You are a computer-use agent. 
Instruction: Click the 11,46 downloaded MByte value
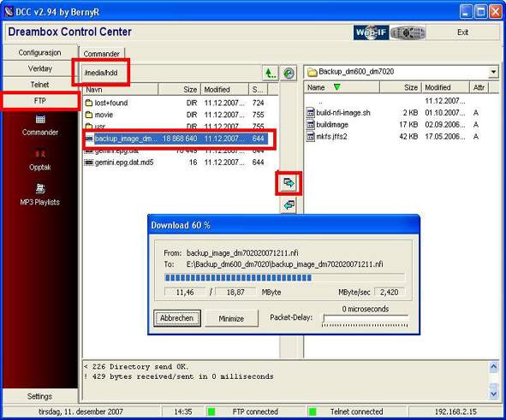point(185,292)
